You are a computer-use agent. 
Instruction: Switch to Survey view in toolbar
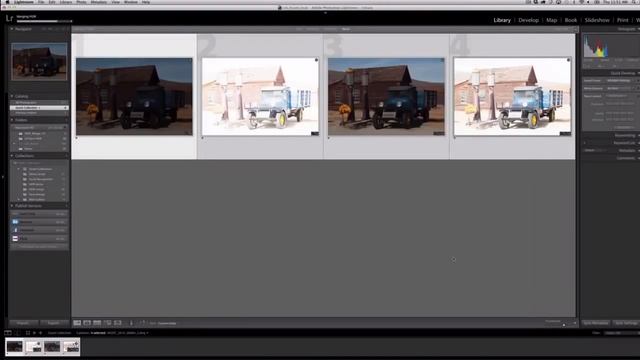107,323
